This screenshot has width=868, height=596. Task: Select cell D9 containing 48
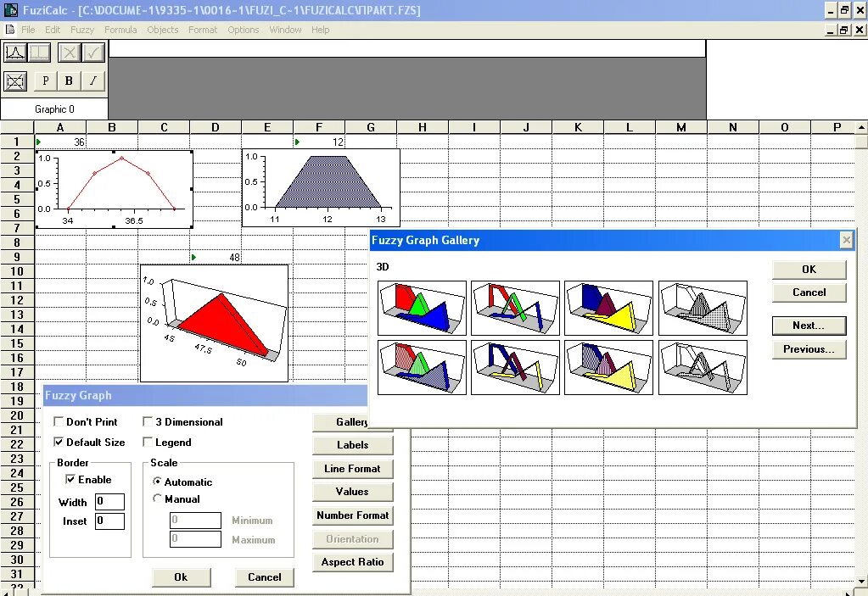pos(216,257)
